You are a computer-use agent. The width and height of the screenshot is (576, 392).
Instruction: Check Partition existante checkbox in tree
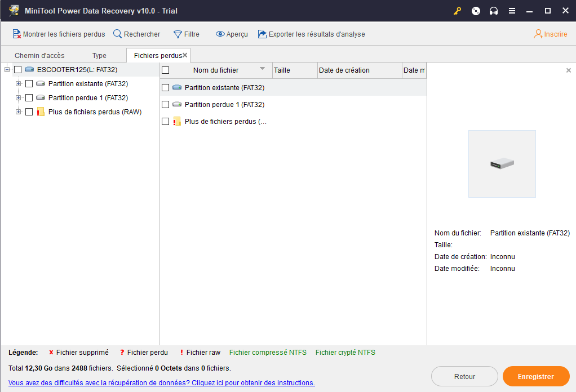click(29, 84)
